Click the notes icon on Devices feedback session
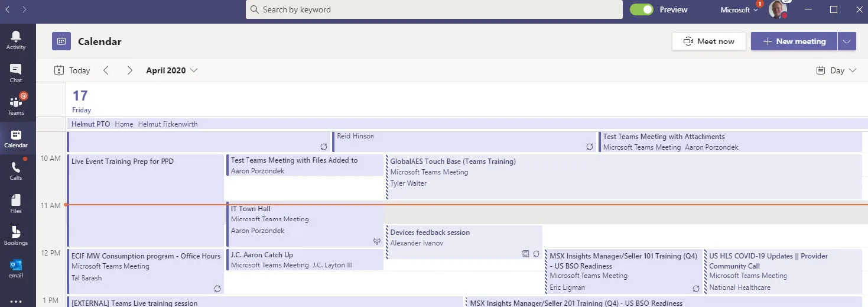 tap(526, 253)
